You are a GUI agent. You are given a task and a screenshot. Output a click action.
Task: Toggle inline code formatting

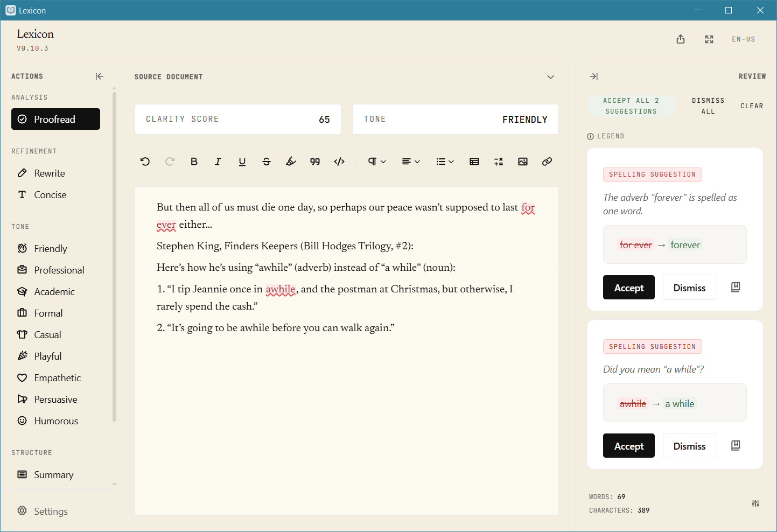[339, 162]
